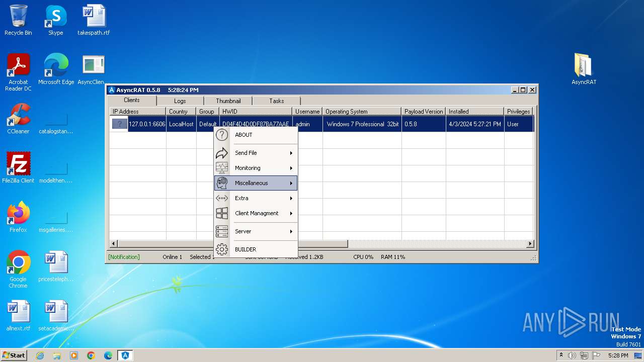Sort by Privileges column header
This screenshot has height=362, width=644.
point(519,112)
